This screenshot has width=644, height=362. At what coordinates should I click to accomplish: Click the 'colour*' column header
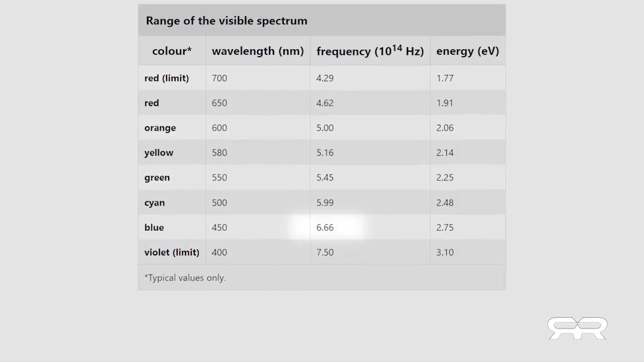(172, 51)
